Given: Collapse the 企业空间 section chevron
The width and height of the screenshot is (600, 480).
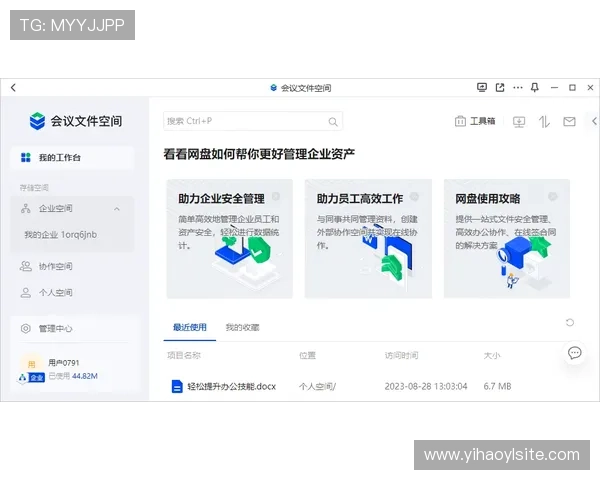Looking at the screenshot, I should pyautogui.click(x=117, y=209).
